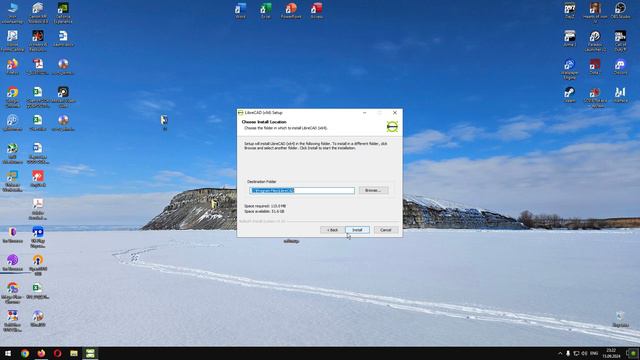The image size is (640, 360).
Task: Select the PowerPoint shortcut at desktop top
Action: (x=291, y=11)
